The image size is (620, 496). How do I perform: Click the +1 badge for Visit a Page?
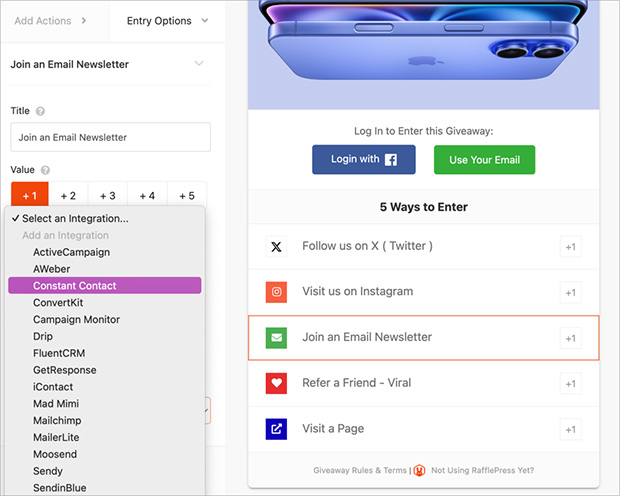click(x=571, y=430)
